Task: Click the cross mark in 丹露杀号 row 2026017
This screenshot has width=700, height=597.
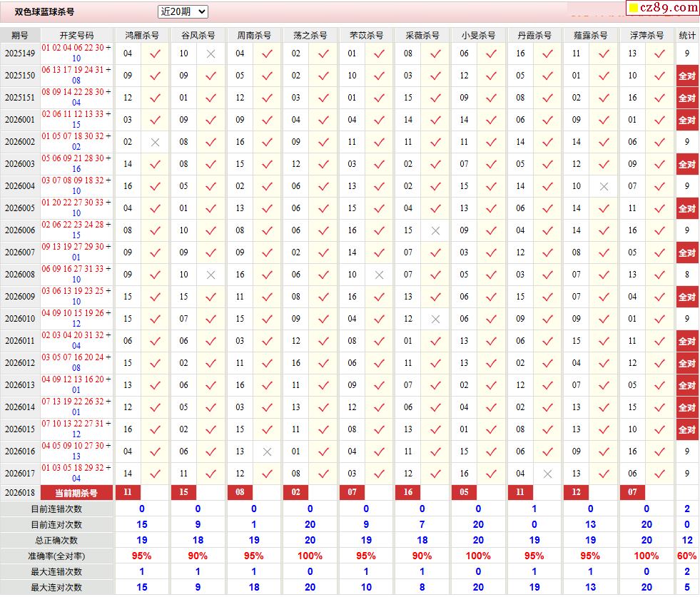Action: pos(547,474)
